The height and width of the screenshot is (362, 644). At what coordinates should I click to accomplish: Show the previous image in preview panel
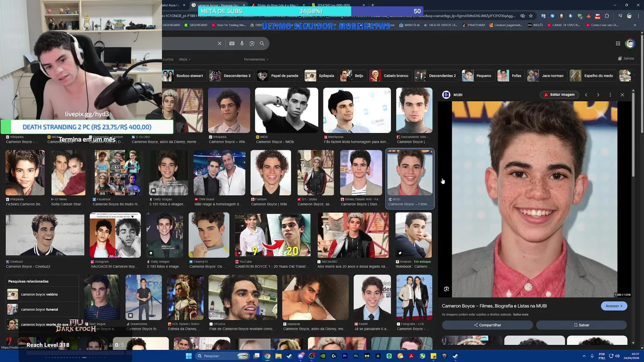click(x=586, y=95)
